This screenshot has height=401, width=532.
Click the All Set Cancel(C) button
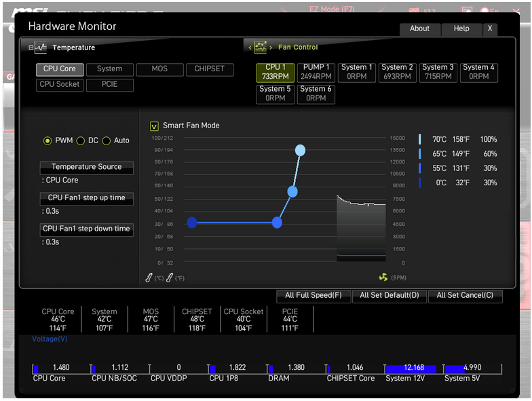(x=465, y=296)
